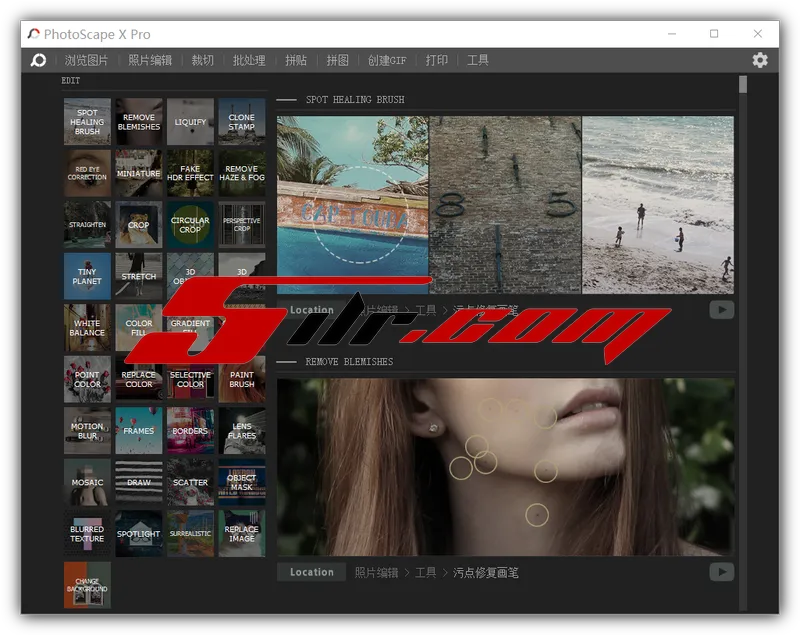
Task: Open the settings gear icon
Action: tap(760, 60)
